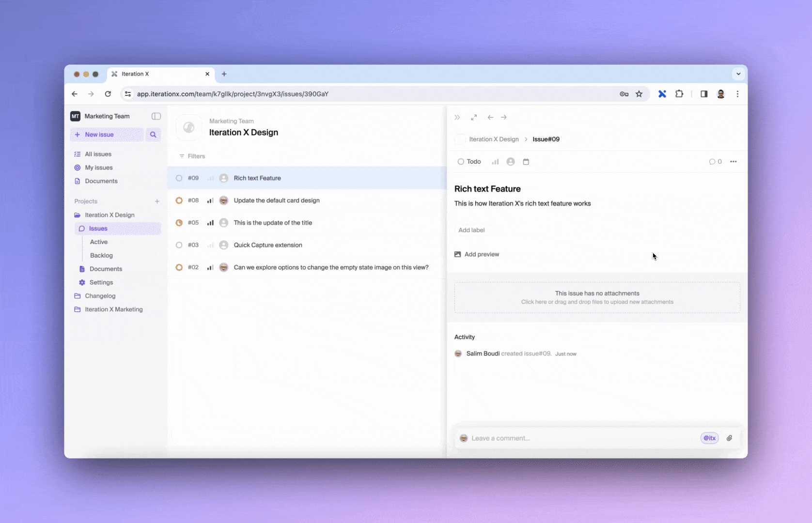
Task: Click the assignee icon in issue toolbar
Action: (x=511, y=162)
